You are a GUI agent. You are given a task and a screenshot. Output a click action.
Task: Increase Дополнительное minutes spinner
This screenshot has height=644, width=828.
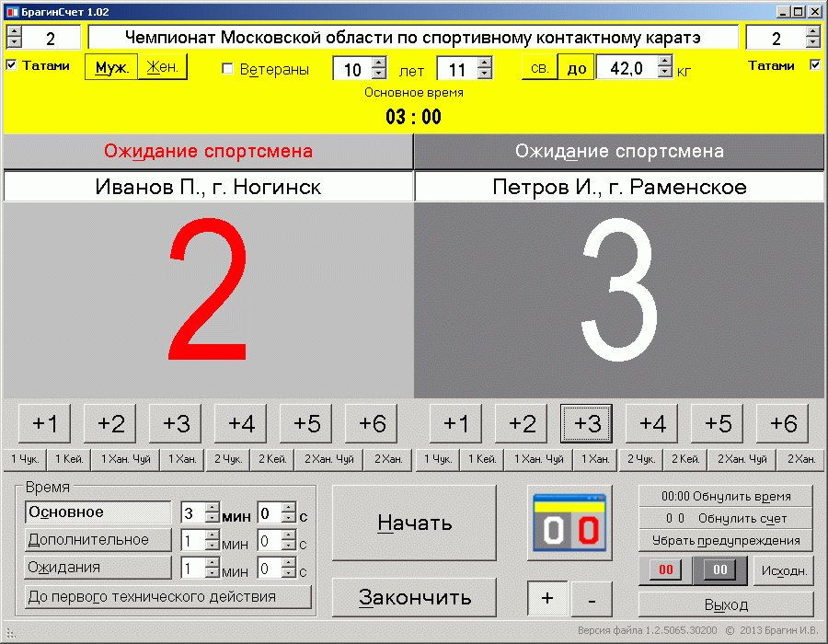213,535
